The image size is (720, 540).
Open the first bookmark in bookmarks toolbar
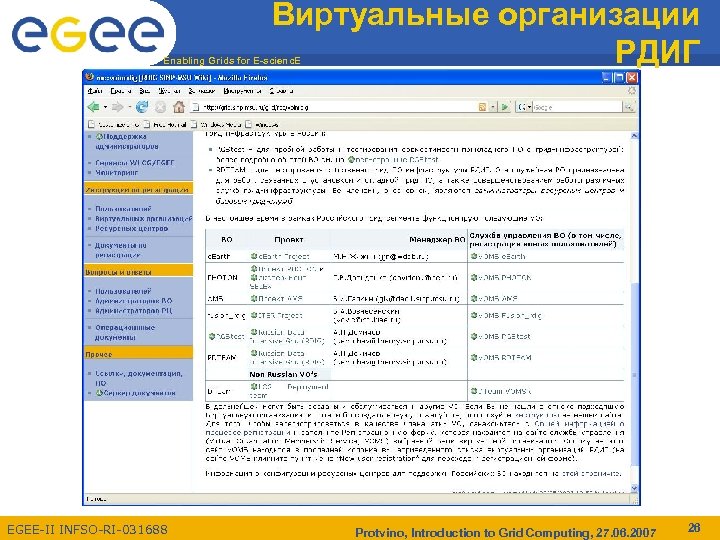113,124
